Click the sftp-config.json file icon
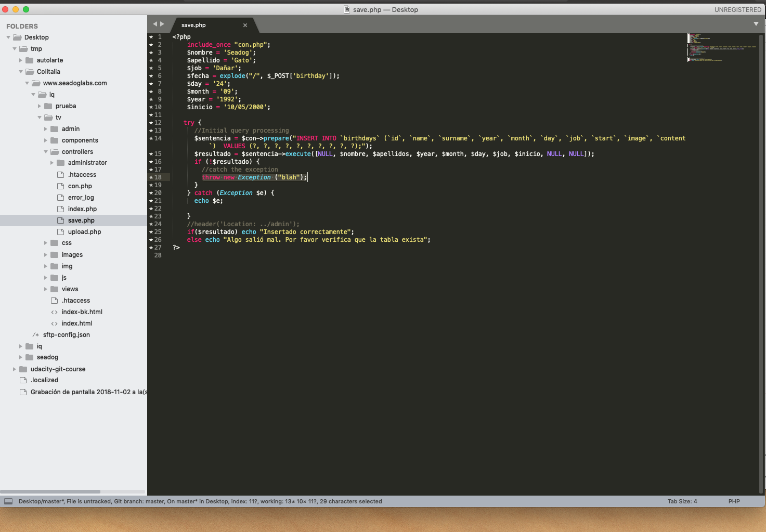This screenshot has width=766, height=532. (35, 335)
